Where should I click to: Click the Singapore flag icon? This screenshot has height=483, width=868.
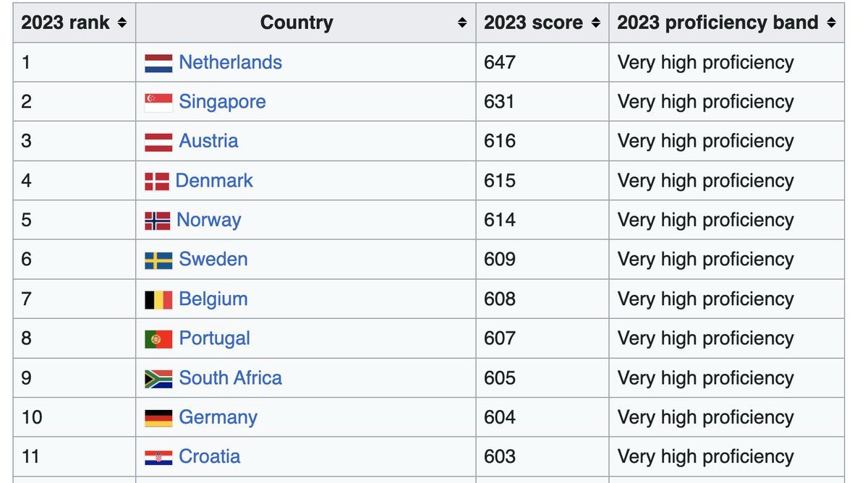point(158,102)
